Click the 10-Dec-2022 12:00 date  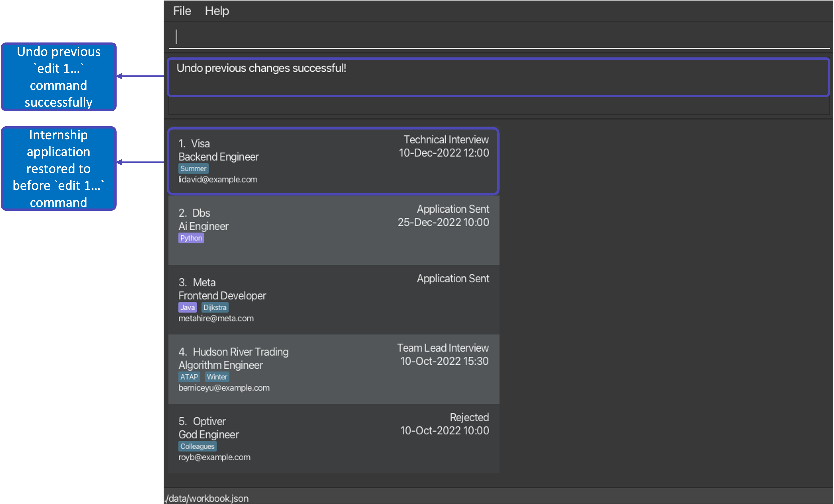pos(444,153)
